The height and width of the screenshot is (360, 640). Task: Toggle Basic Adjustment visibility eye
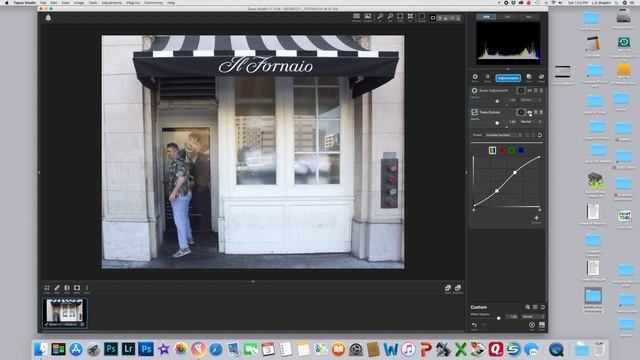coord(530,91)
